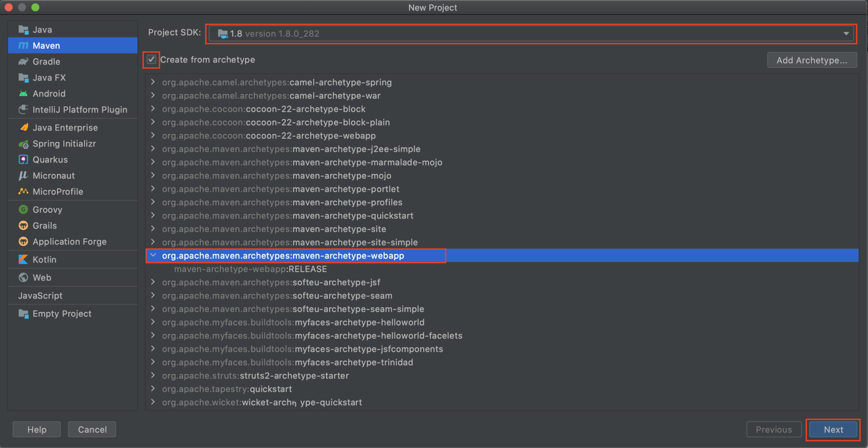Image resolution: width=868 pixels, height=448 pixels.
Task: Switch to the JavaScript category
Action: coord(41,295)
